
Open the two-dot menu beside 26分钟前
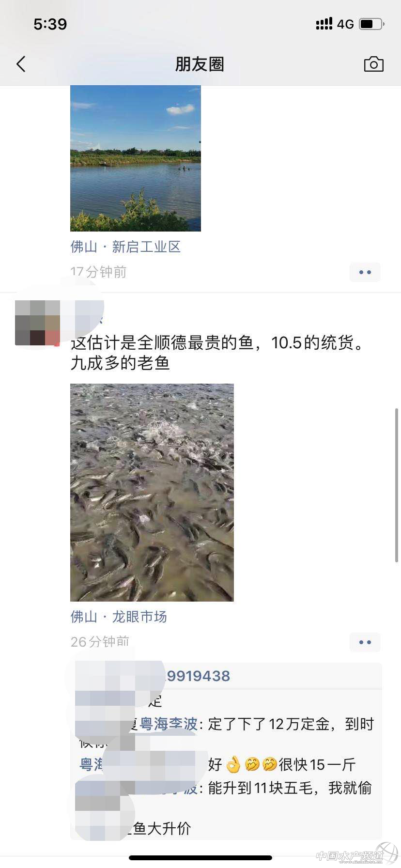[365, 642]
